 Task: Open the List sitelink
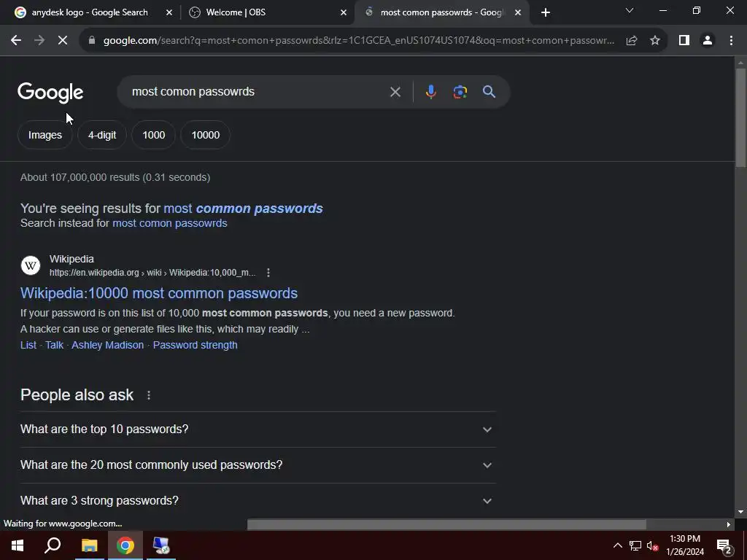(x=28, y=345)
